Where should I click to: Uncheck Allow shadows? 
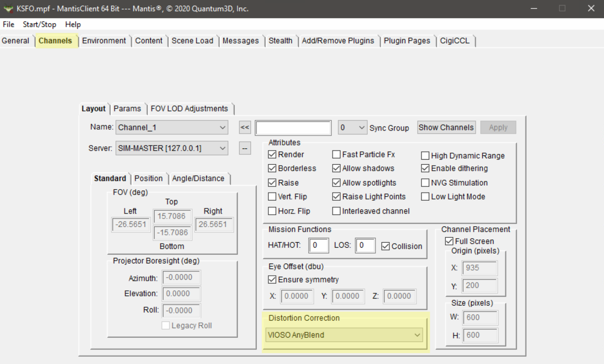click(336, 168)
